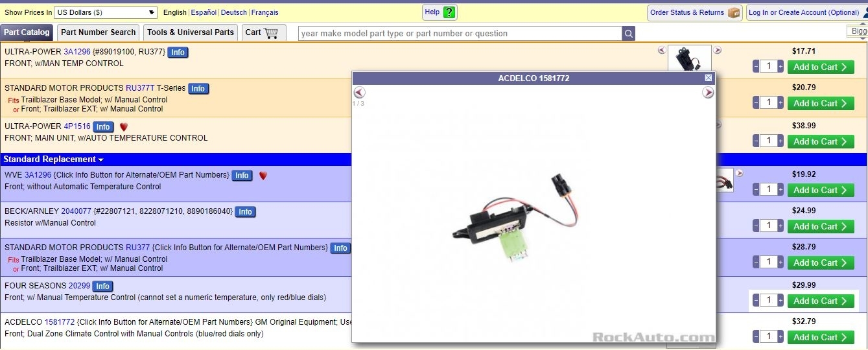Click the WVE $19.92 item thumbnail
Image resolution: width=868 pixels, height=350 pixels.
tap(725, 181)
